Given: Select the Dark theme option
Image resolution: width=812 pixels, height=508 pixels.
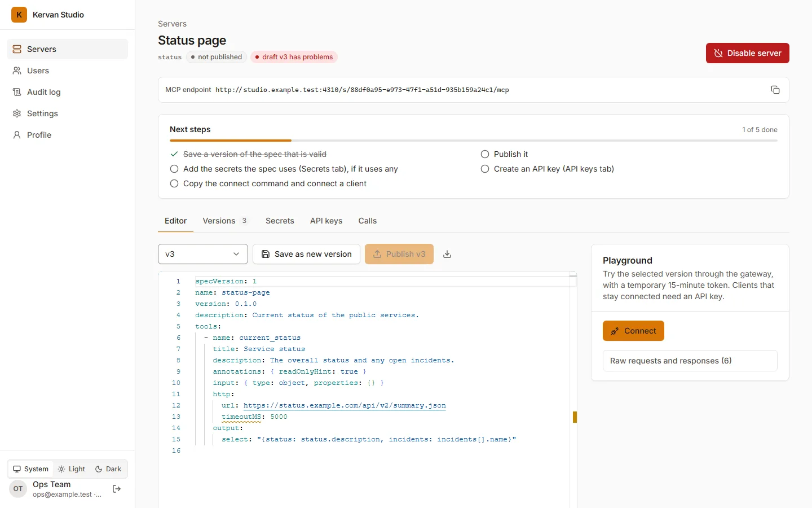Looking at the screenshot, I should [108, 469].
